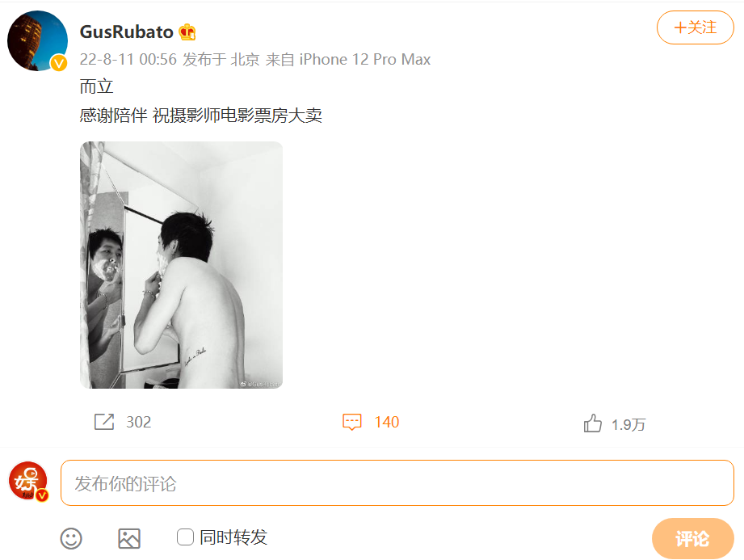Open the repost share icon
This screenshot has height=560, width=744.
tap(104, 422)
